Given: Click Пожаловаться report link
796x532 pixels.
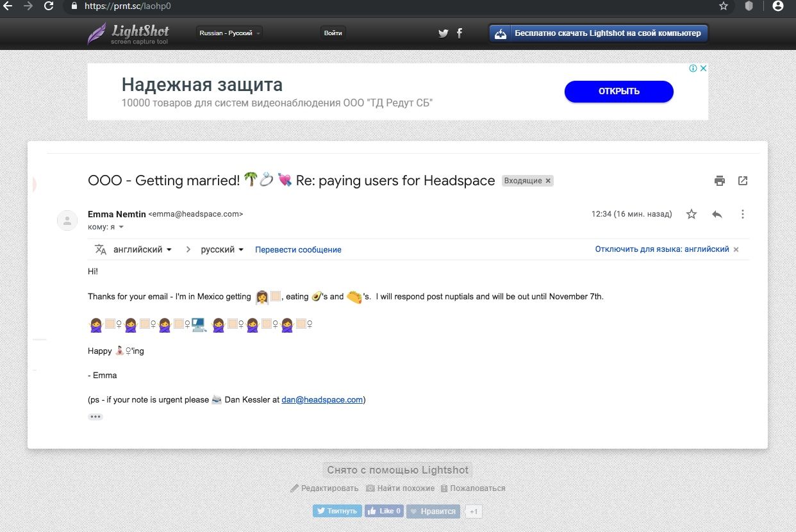Looking at the screenshot, I should coord(473,488).
